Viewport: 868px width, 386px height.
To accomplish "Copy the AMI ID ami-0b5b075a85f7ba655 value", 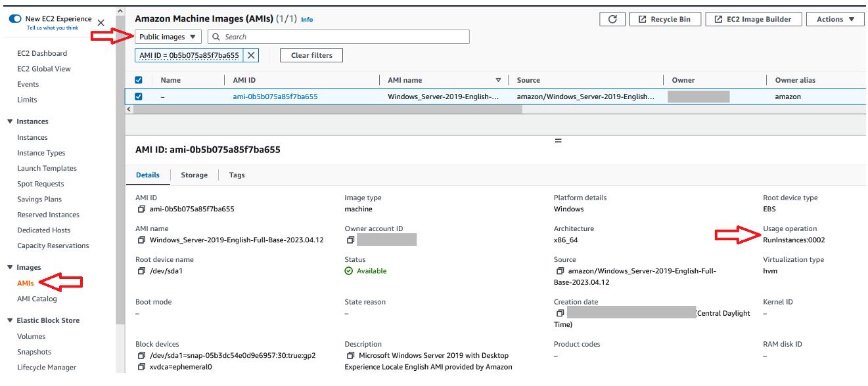I will [141, 209].
